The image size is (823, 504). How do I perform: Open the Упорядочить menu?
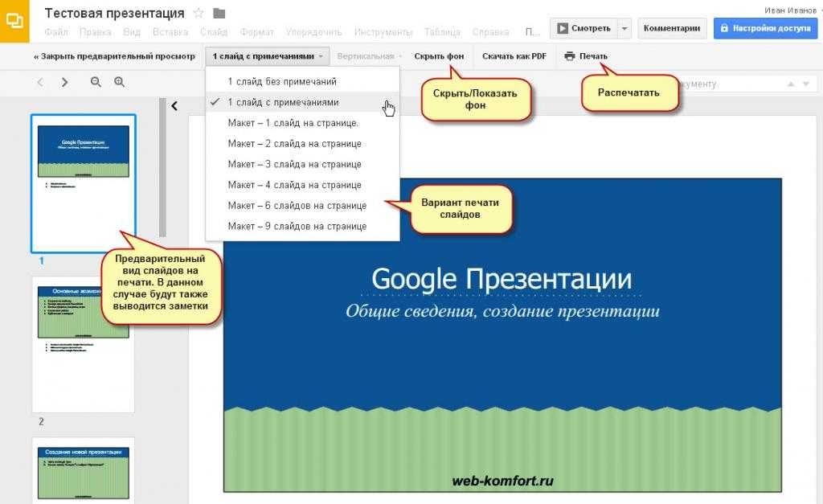click(313, 32)
